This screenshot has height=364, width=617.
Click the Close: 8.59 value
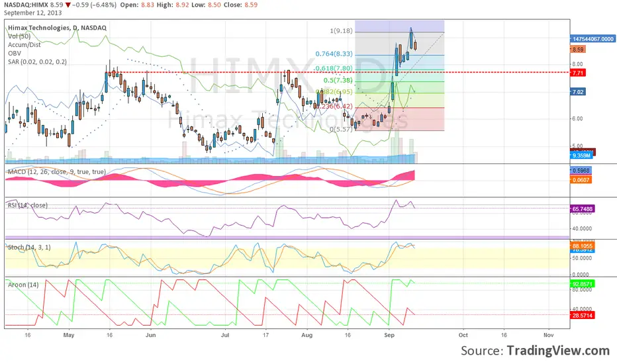coord(240,5)
